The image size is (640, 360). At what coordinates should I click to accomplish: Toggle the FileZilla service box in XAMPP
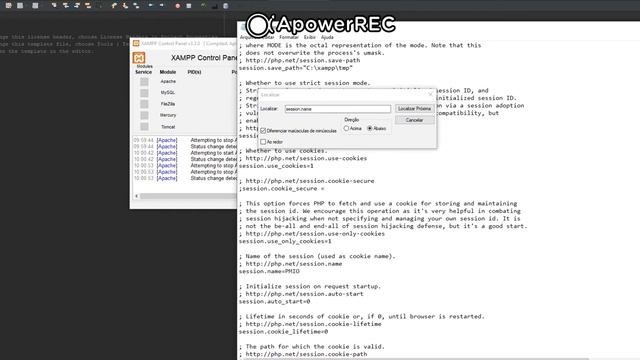coord(144,104)
